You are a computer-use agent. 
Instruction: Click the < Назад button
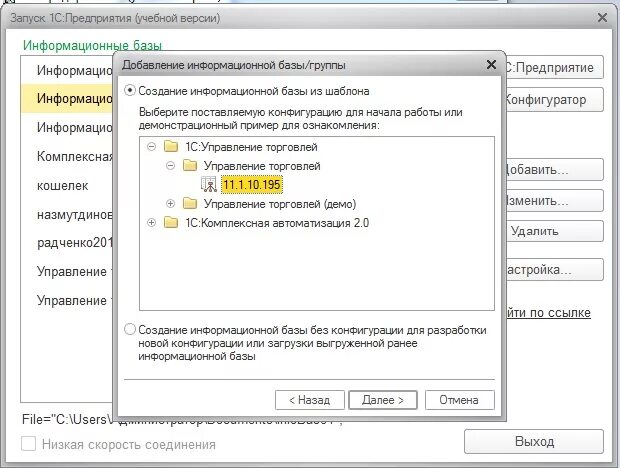310,400
